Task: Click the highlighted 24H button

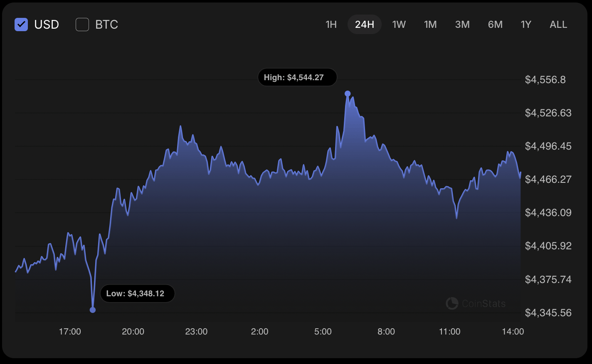Action: coord(364,25)
